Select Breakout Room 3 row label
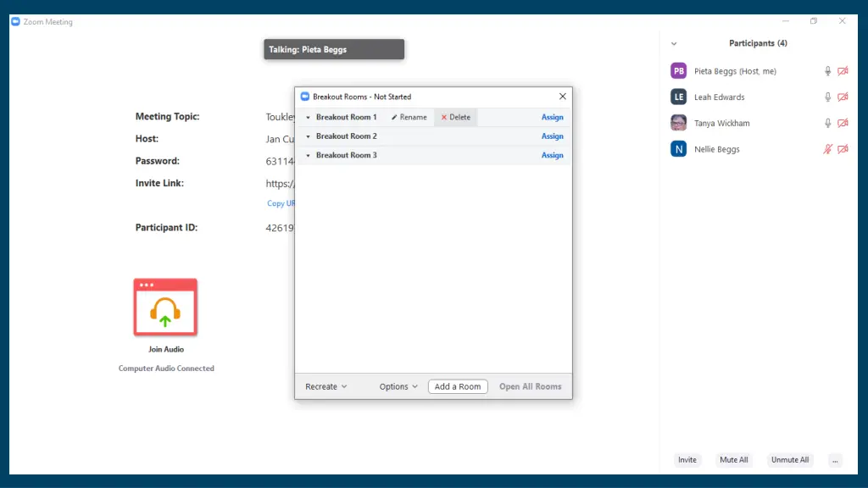This screenshot has width=868, height=488. point(347,156)
